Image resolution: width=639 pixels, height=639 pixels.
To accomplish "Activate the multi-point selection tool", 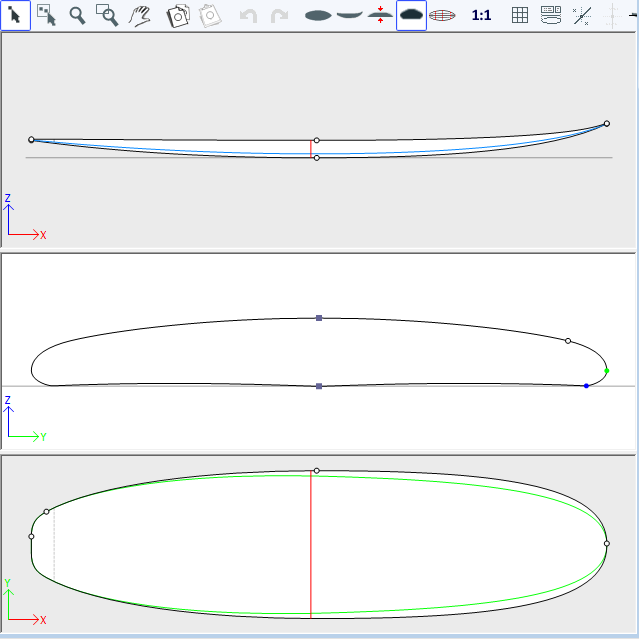I will coord(46,15).
